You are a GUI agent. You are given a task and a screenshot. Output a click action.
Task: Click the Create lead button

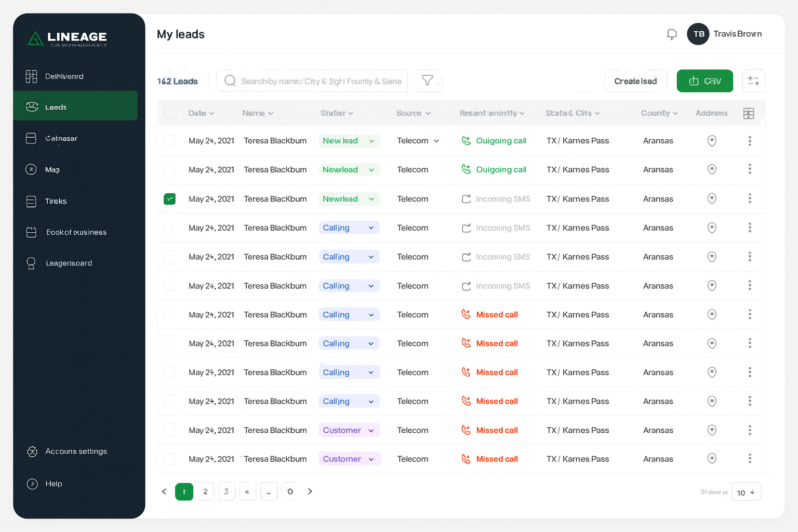(x=635, y=81)
